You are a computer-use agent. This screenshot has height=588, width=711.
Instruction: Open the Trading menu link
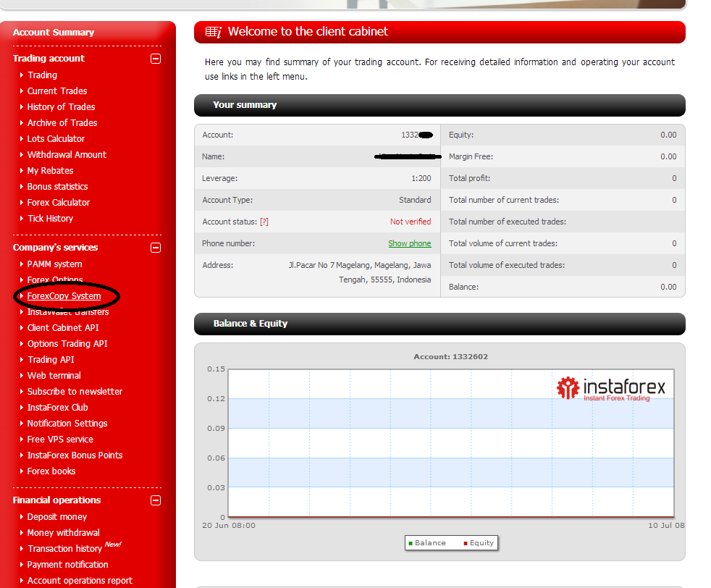point(42,75)
